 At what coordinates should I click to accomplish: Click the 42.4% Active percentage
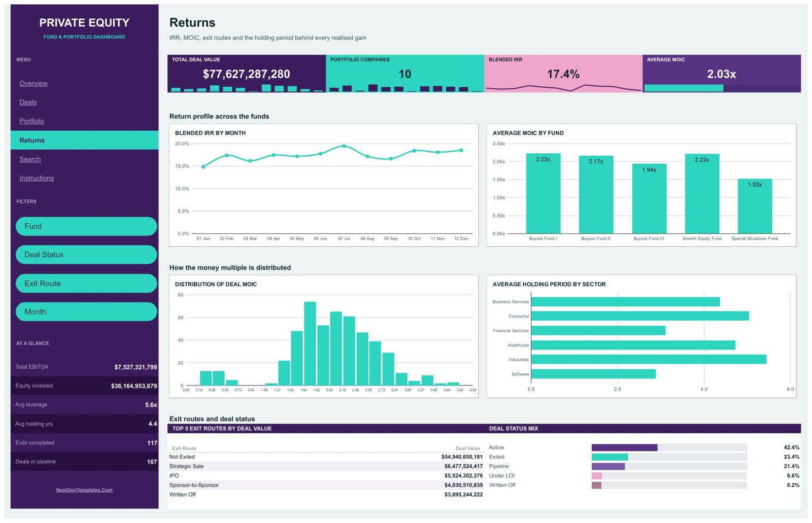coord(791,447)
